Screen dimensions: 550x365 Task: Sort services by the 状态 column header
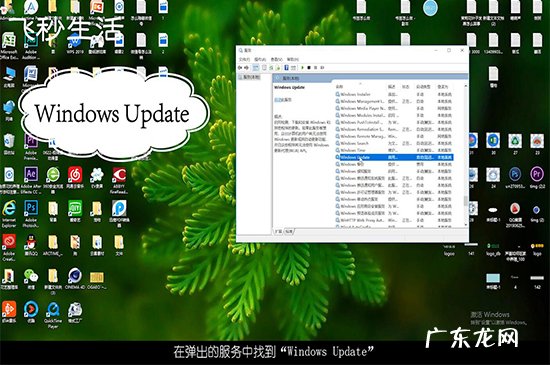tap(406, 87)
